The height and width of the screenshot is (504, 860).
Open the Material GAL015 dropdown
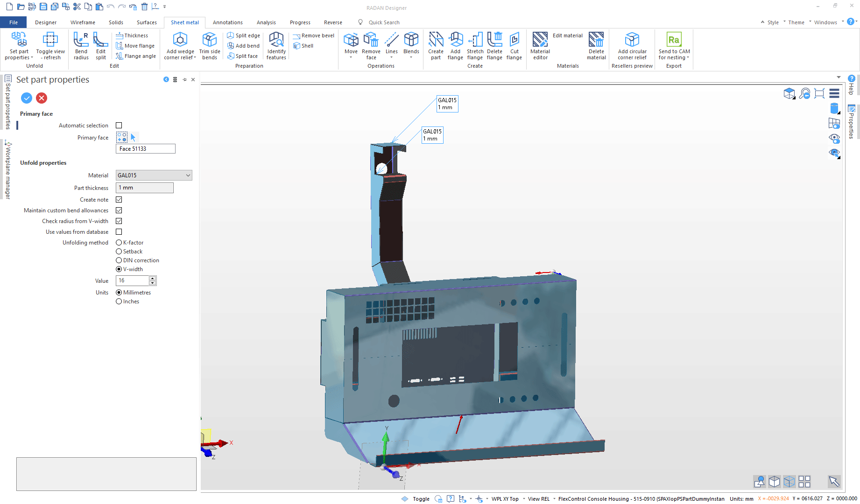pyautogui.click(x=188, y=175)
